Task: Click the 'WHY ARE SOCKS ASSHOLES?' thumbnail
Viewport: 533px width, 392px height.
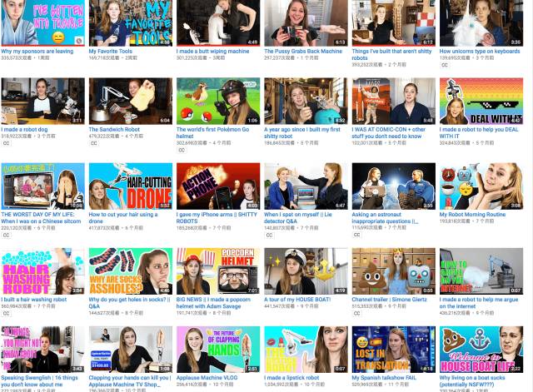Action: pos(131,271)
